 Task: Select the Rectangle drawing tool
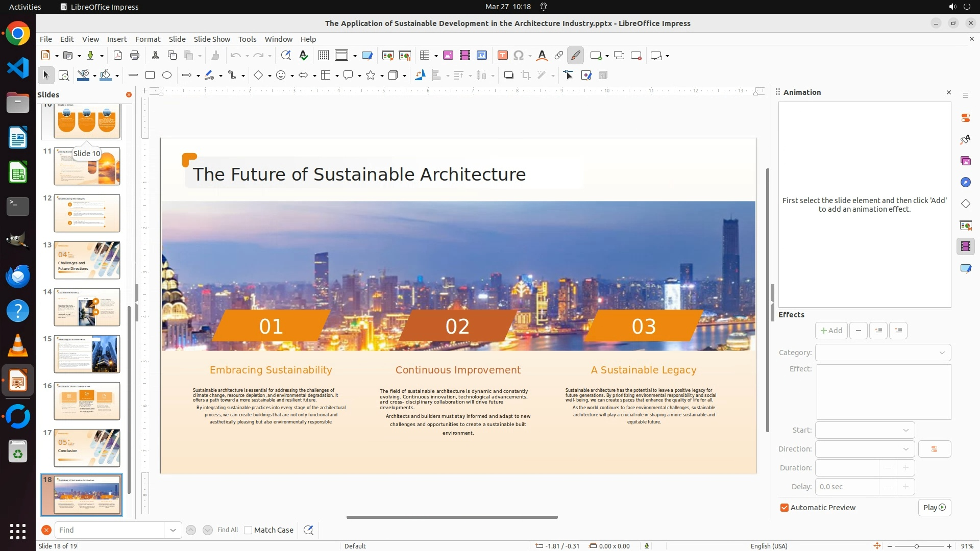pyautogui.click(x=150, y=76)
